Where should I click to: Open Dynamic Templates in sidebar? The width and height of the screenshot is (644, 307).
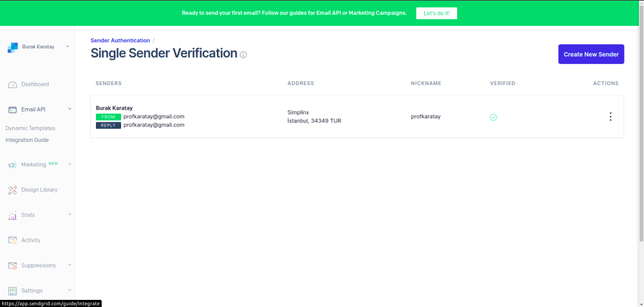pos(30,128)
